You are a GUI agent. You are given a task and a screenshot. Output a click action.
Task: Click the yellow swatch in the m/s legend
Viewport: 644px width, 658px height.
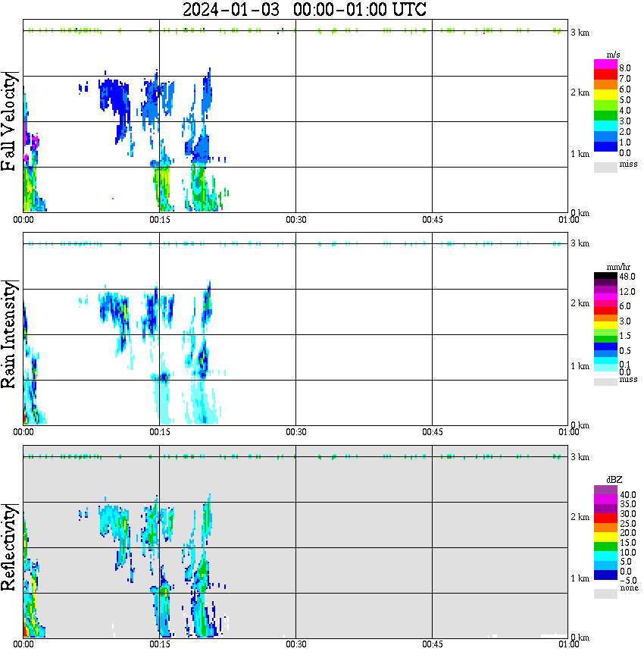[x=605, y=96]
